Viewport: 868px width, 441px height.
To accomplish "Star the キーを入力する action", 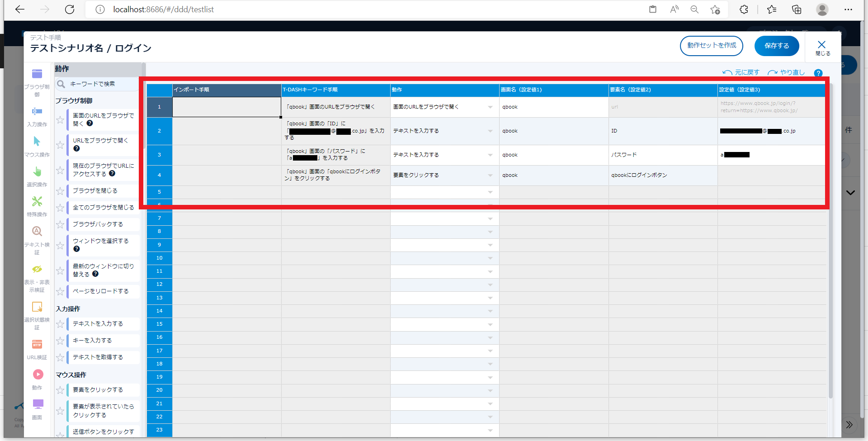I will point(60,341).
